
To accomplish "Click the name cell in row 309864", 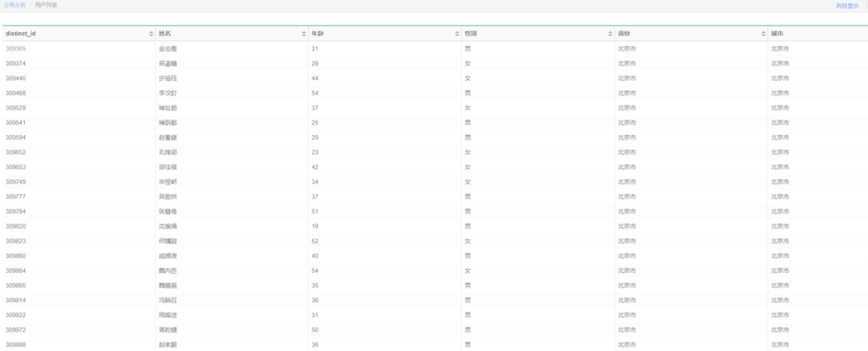I will 168,271.
